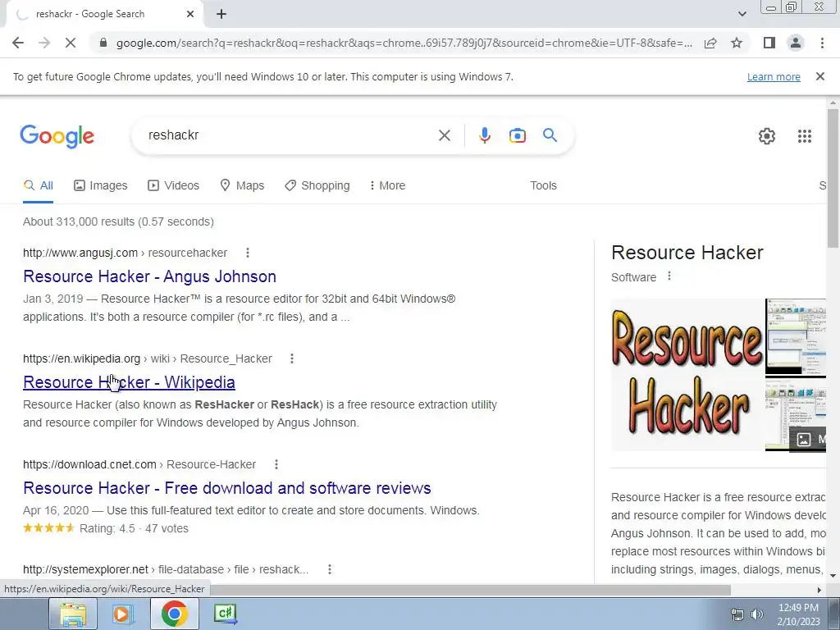The height and width of the screenshot is (630, 840).
Task: Open the lower Resource Hacker screenshot thumbnail
Action: pos(796,413)
